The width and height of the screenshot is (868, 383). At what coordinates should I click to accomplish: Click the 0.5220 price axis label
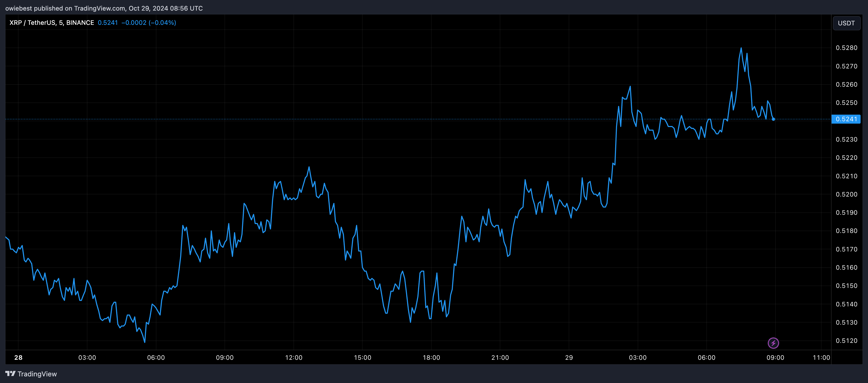846,158
